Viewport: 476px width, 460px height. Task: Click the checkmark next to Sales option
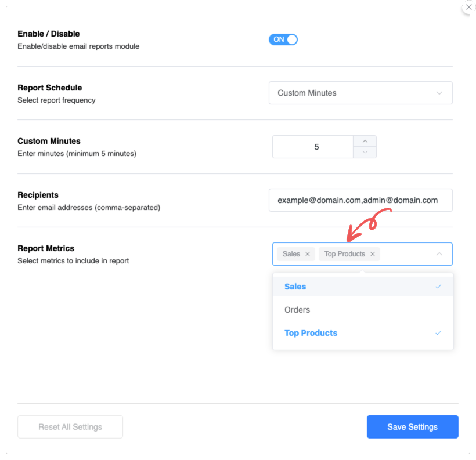click(439, 286)
